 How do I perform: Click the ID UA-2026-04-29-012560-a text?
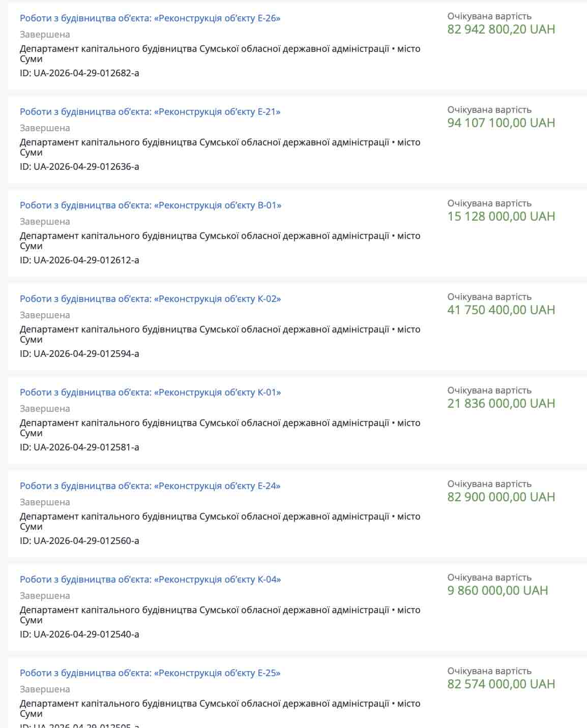(79, 541)
